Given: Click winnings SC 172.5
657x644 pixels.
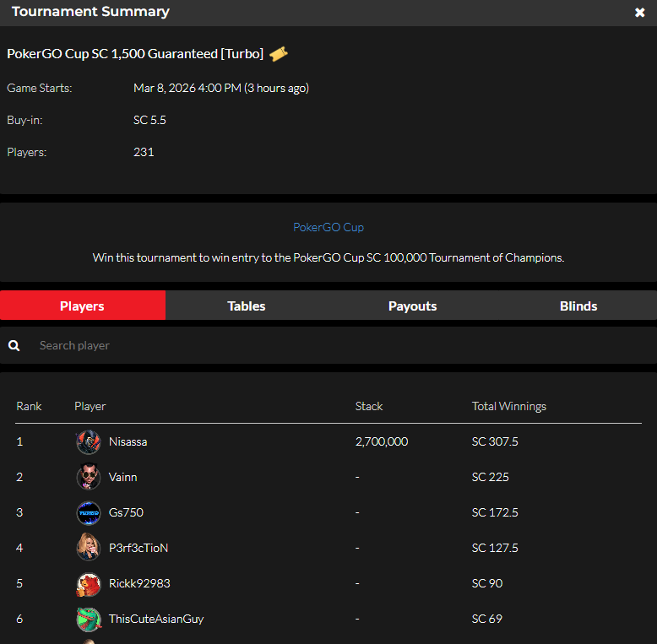Looking at the screenshot, I should click(x=495, y=512).
